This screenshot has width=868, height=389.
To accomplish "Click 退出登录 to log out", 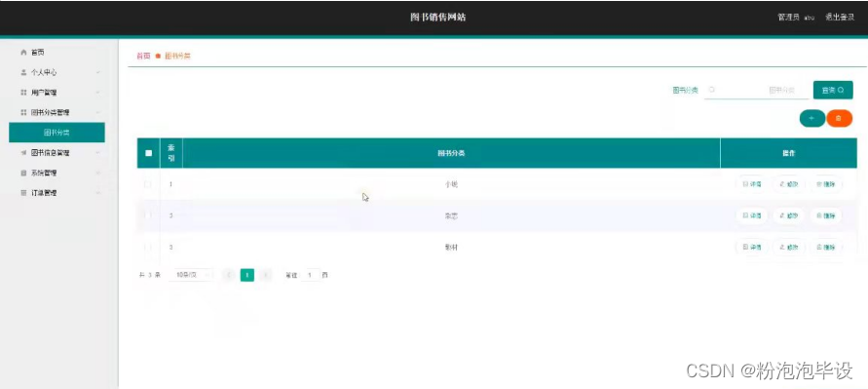I will [x=840, y=18].
